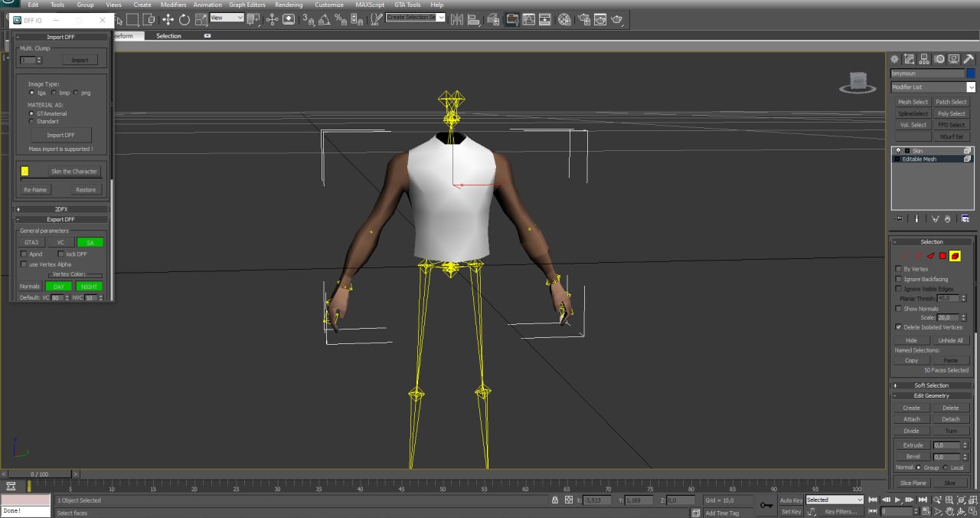980x518 pixels.
Task: Toggle the Skin modifier lightbulb
Action: click(x=898, y=151)
